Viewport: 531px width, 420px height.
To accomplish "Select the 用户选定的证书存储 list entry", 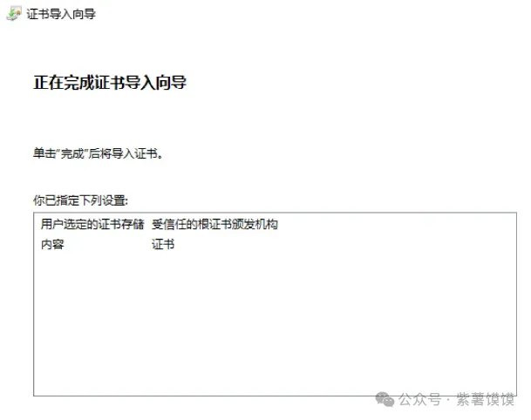I will pyautogui.click(x=92, y=224).
